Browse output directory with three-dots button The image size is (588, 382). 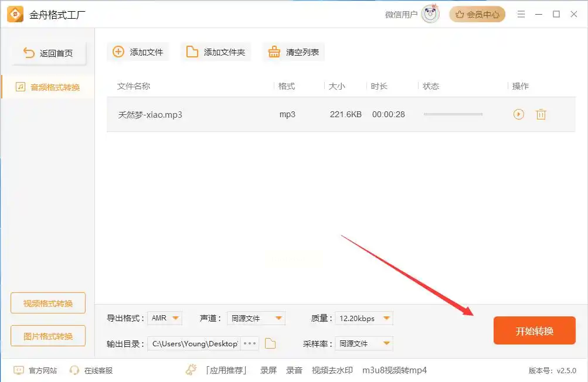250,343
